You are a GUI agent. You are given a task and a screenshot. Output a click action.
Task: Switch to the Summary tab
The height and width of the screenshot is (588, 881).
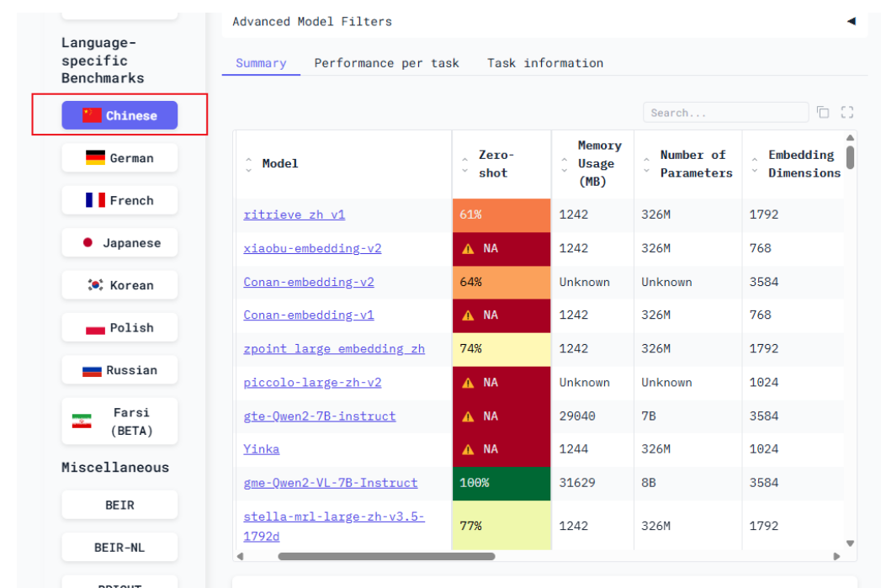point(261,63)
